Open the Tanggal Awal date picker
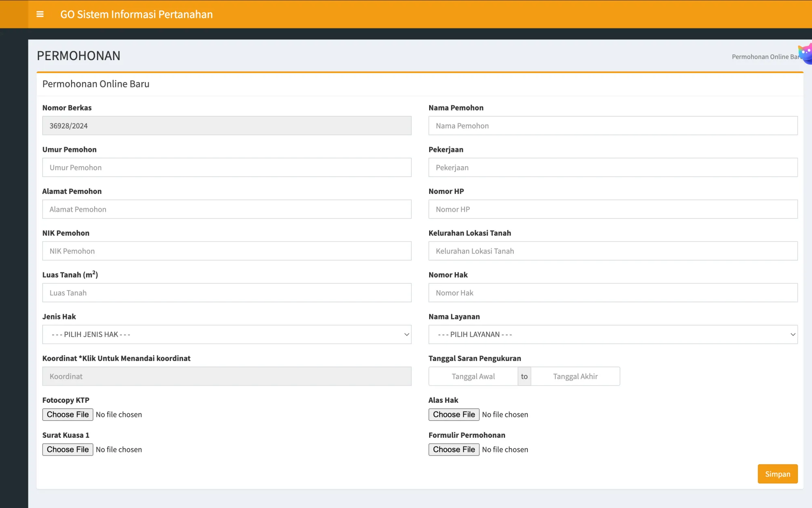The image size is (812, 508). point(473,376)
